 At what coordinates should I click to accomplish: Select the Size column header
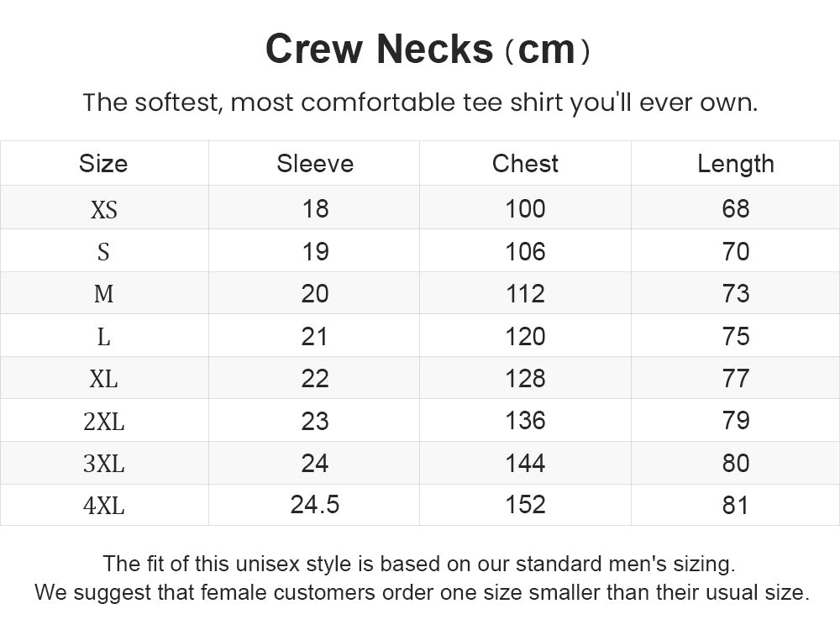point(103,164)
